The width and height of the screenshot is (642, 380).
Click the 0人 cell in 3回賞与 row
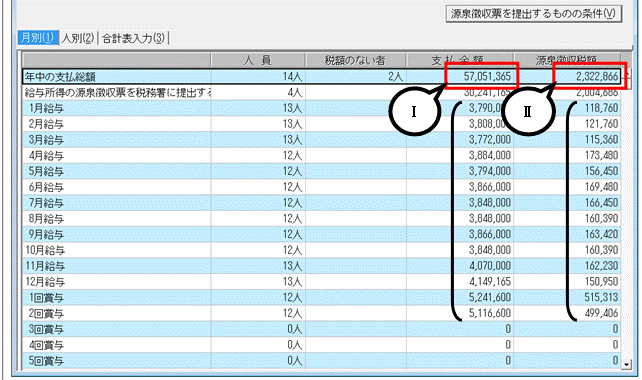coord(294,329)
